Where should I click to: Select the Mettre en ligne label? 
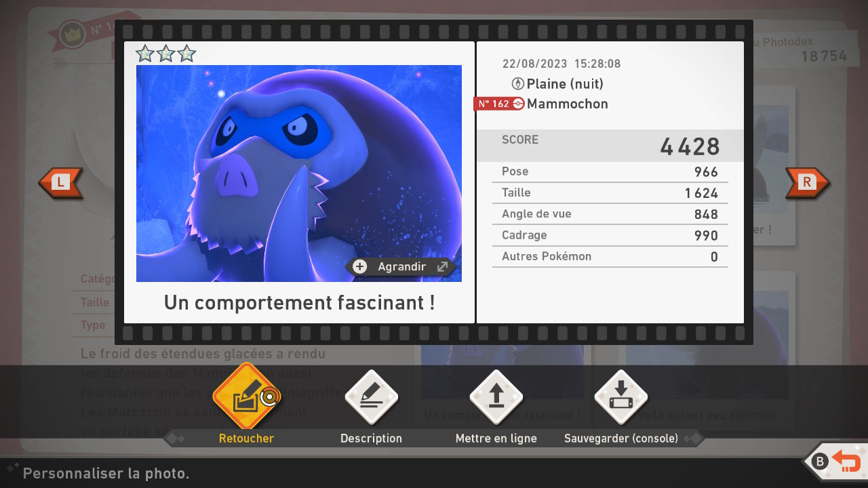(496, 439)
